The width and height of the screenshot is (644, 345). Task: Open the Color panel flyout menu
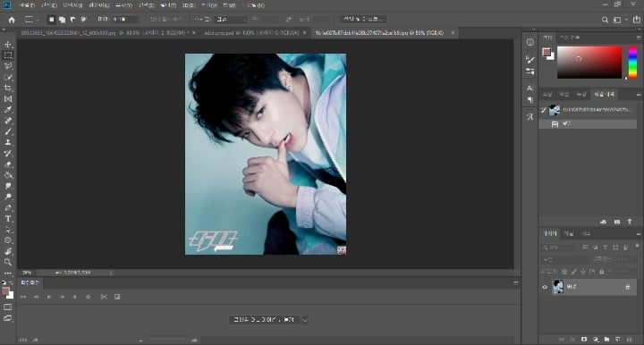[x=639, y=38]
